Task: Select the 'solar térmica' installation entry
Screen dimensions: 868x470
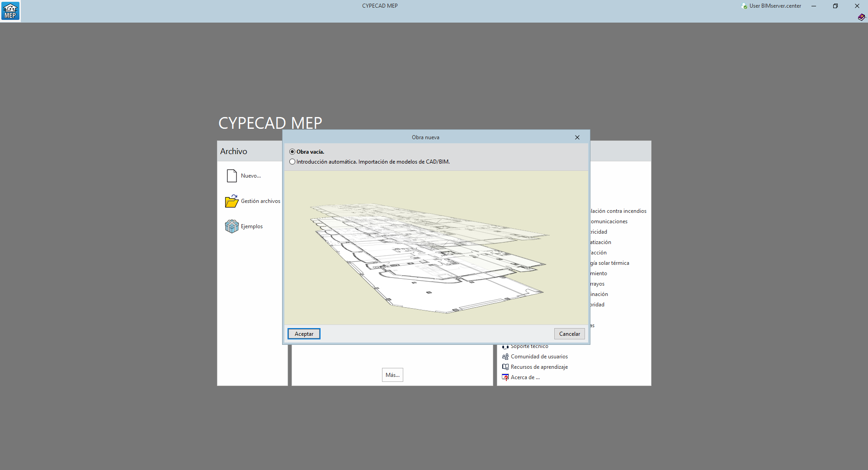Action: [610, 263]
